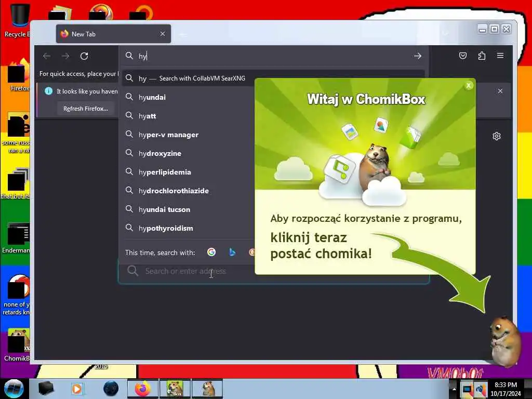Open the ChomikBox taskbar button
The image size is (532, 399).
click(175, 389)
